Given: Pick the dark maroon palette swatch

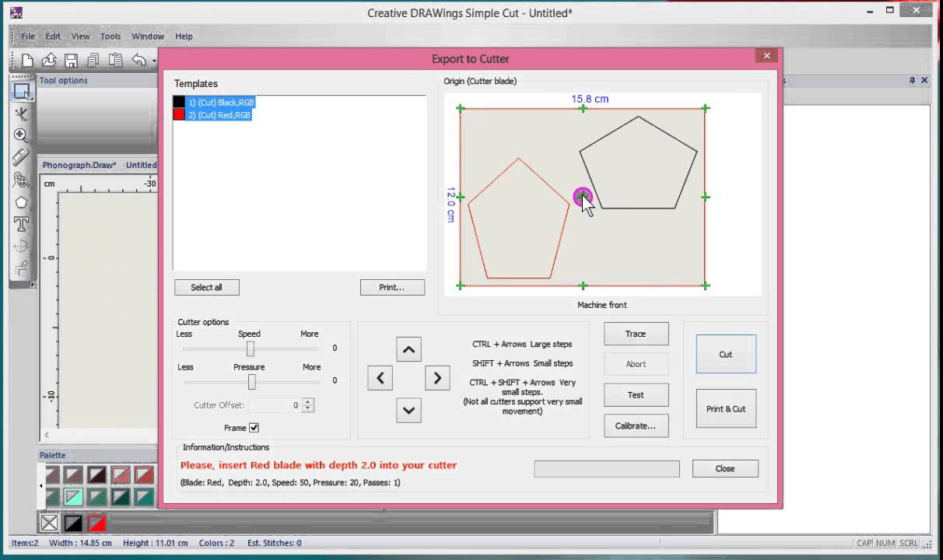Looking at the screenshot, I should [x=96, y=474].
